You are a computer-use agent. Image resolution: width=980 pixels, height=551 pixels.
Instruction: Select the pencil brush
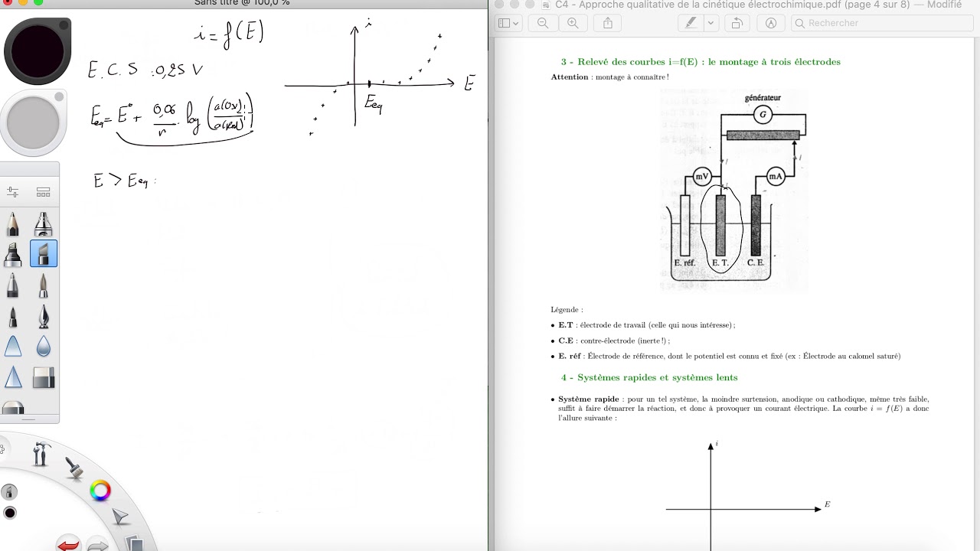(x=13, y=224)
